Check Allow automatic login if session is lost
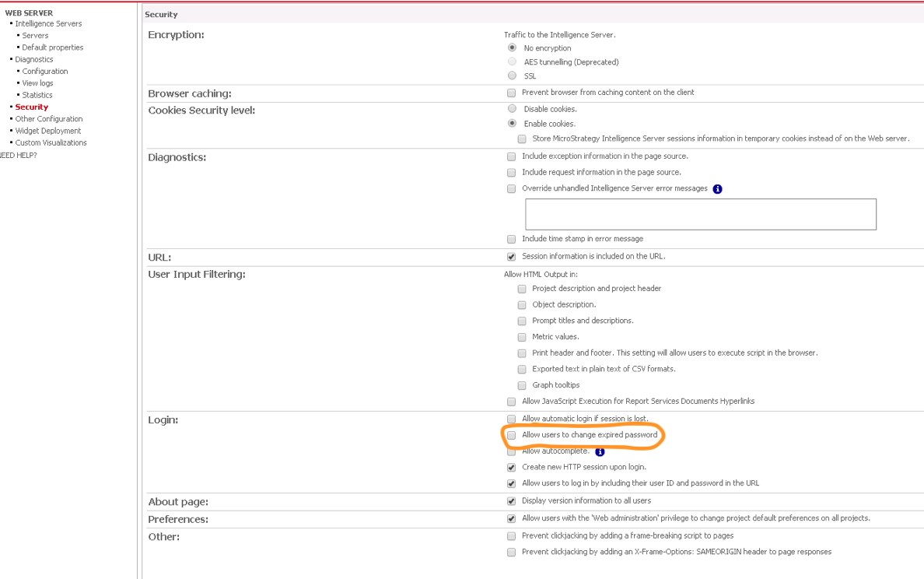Image resolution: width=924 pixels, height=579 pixels. pos(511,418)
